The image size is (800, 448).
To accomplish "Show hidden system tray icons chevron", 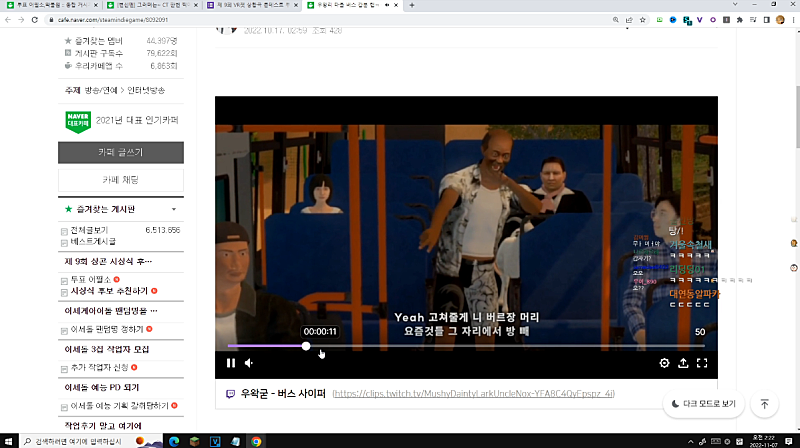I will [690, 442].
